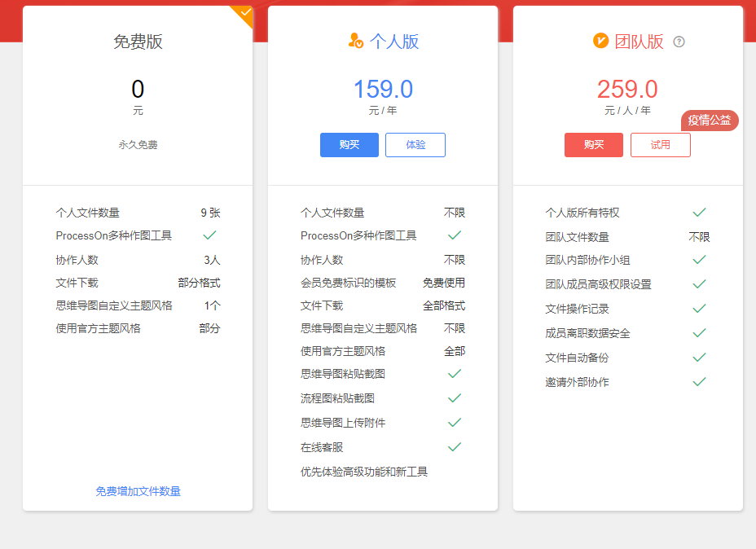Click the red 购买 button for 团队版
Screen dimensions: 756x549
point(594,145)
